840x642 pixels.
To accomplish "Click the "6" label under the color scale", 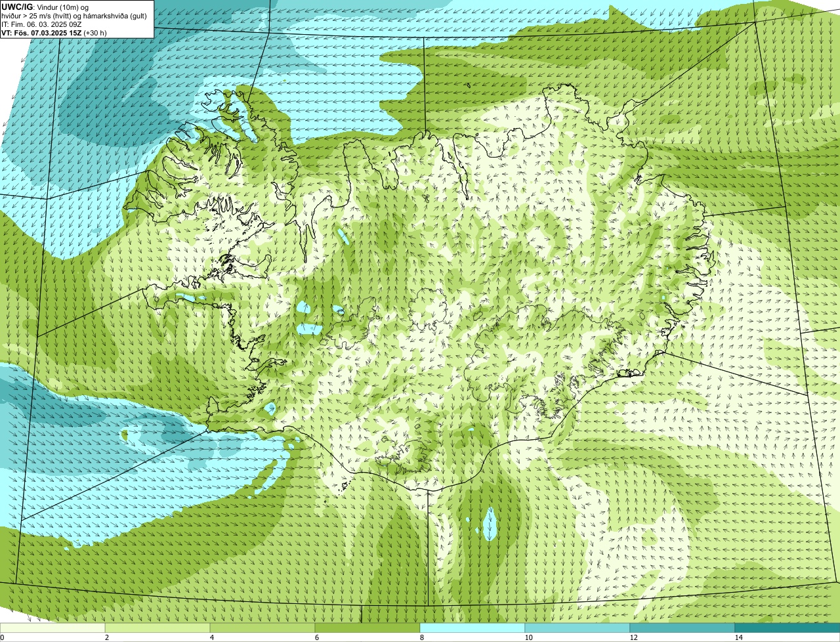I will point(316,637).
